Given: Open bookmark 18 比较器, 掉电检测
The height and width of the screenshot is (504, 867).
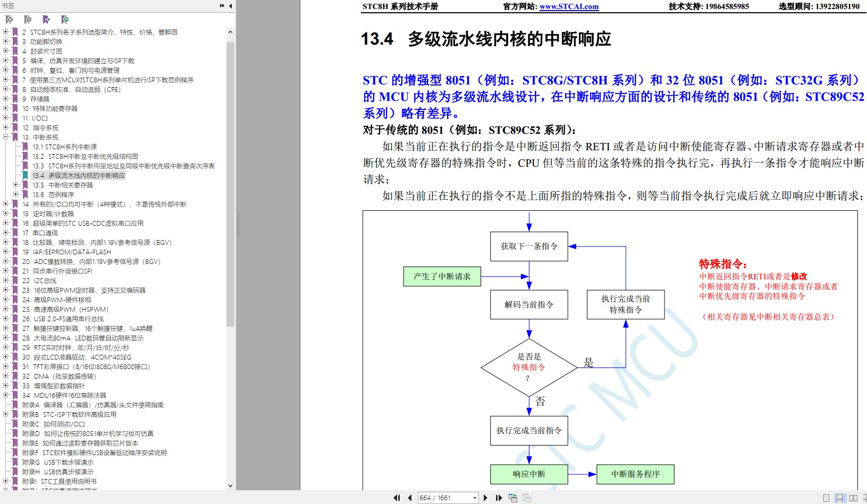Looking at the screenshot, I should pos(97,242).
